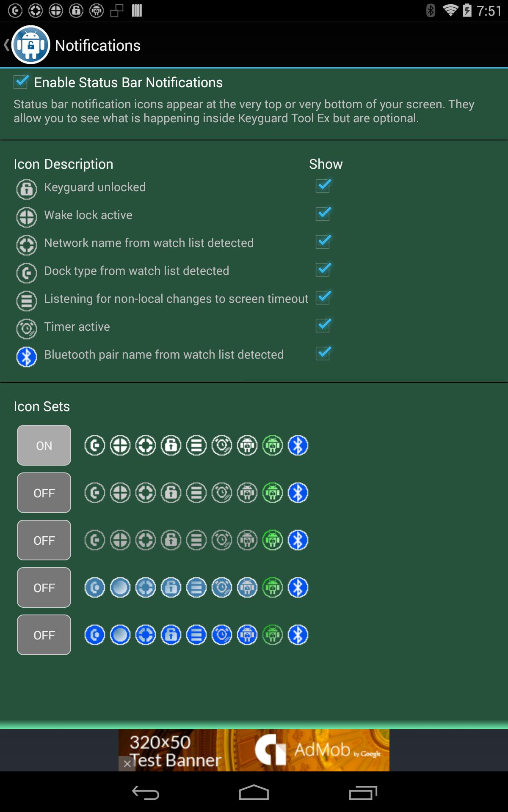
Task: Enable the last bright blue icon set
Action: [x=44, y=635]
